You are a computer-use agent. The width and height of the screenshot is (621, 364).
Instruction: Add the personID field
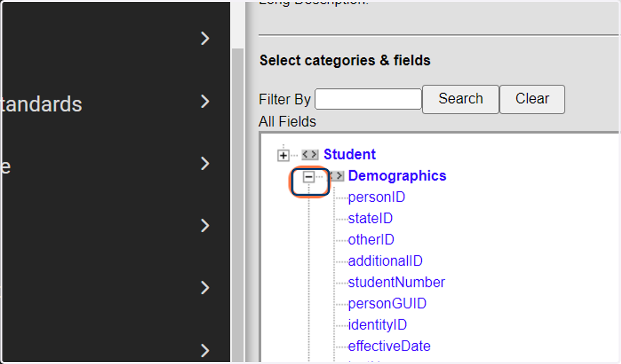point(377,197)
